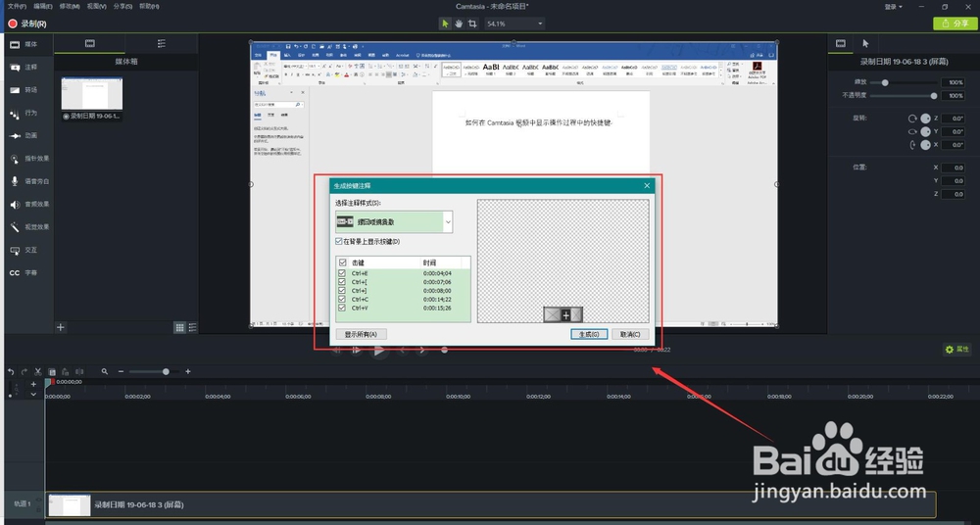
Task: Open the canvas zoom 54.1% dropdown
Action: (514, 24)
